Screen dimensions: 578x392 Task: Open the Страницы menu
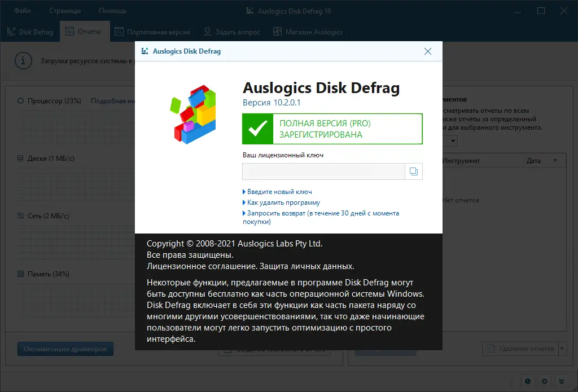point(65,10)
